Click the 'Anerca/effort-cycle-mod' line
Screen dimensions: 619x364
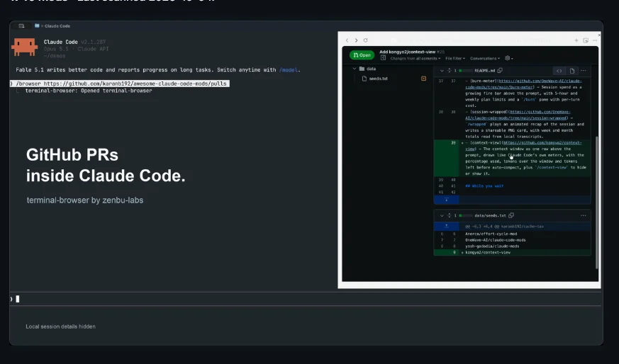[491, 234]
